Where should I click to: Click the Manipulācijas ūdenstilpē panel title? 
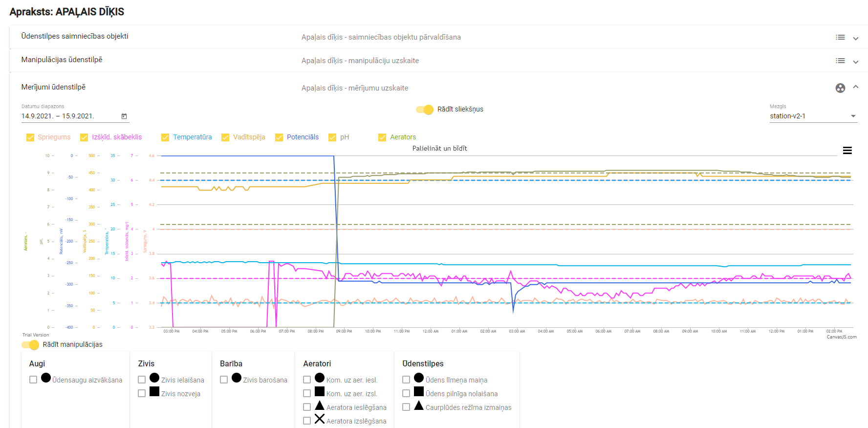point(62,60)
